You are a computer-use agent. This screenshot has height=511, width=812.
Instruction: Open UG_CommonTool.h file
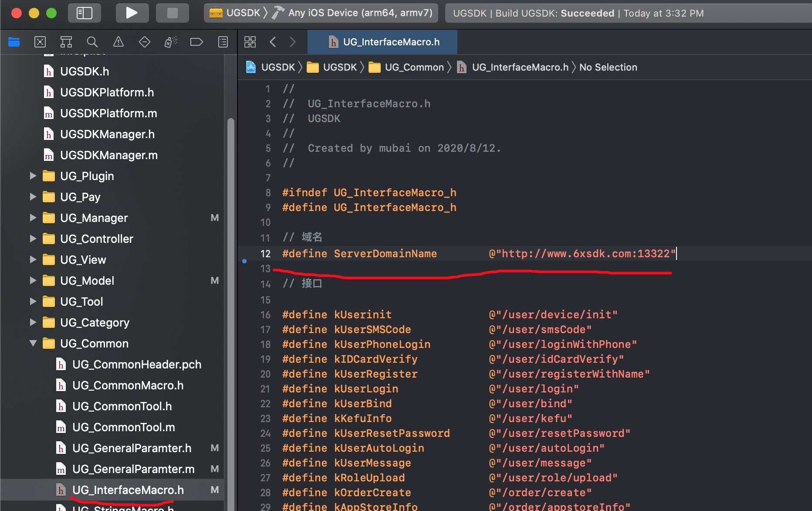coord(122,406)
